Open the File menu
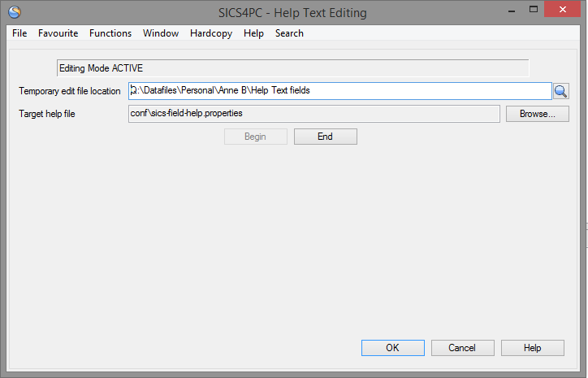The width and height of the screenshot is (588, 378). [x=19, y=33]
